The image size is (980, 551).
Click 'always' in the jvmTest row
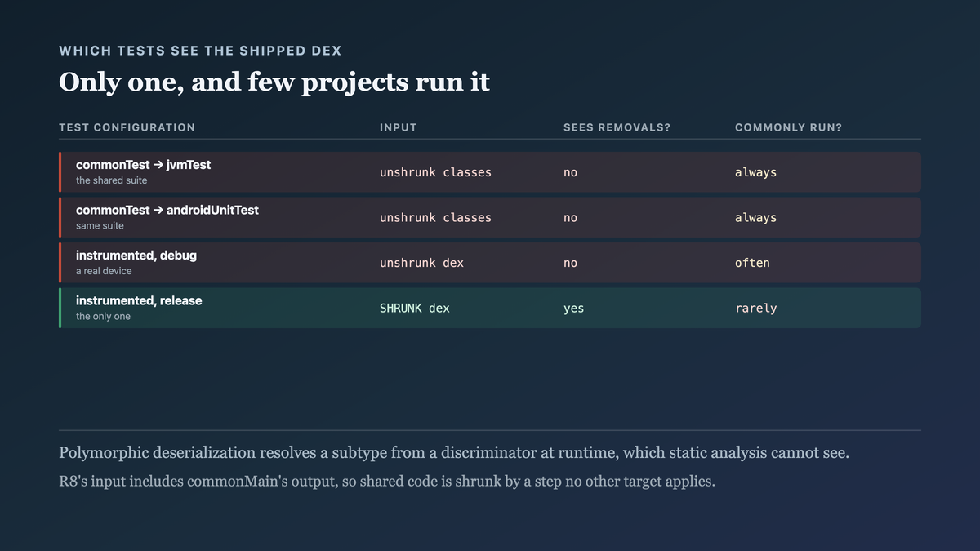[755, 172]
